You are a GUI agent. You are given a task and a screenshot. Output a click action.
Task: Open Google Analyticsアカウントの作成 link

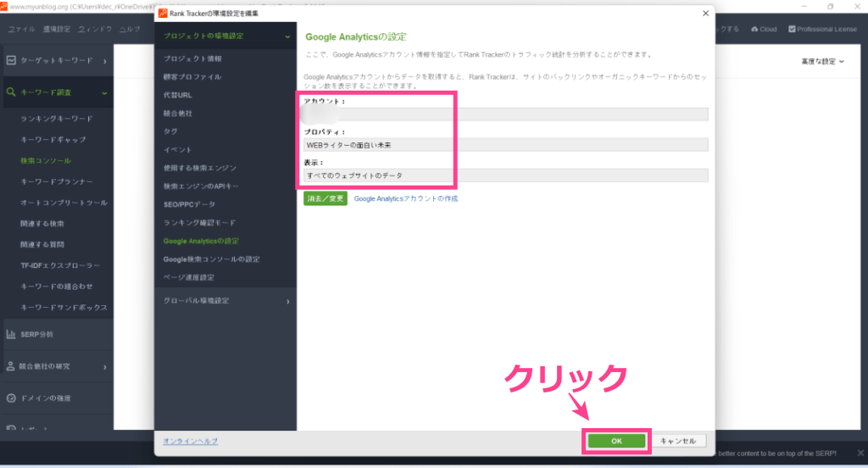point(406,198)
